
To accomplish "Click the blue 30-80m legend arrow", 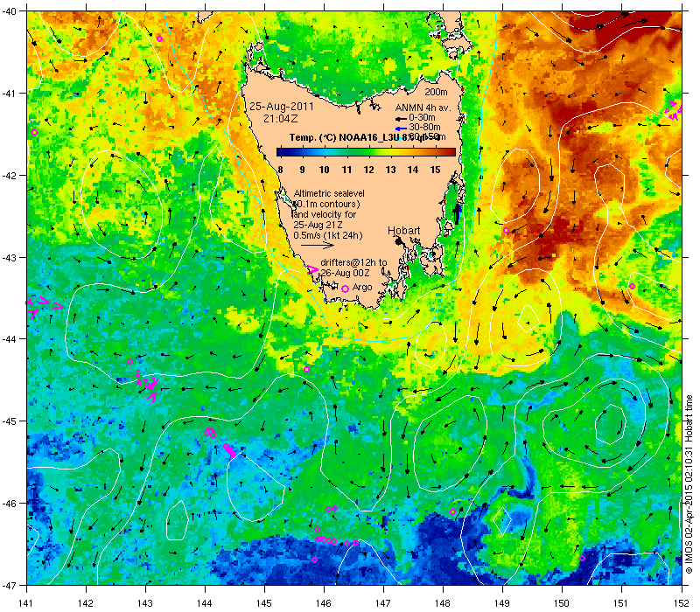I will pyautogui.click(x=401, y=129).
